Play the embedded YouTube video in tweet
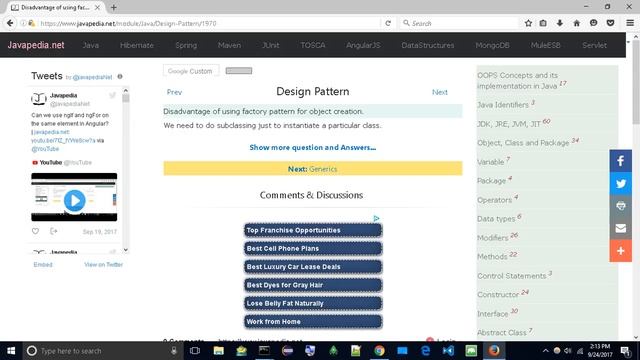 (74, 200)
